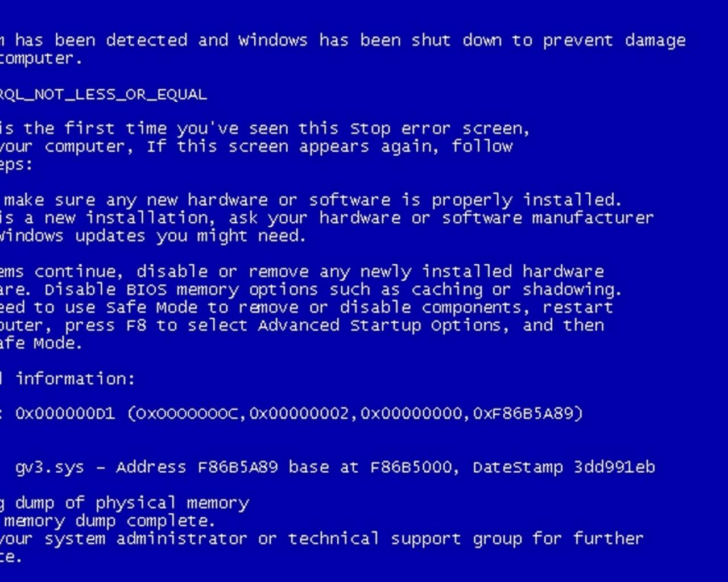Select the DateStamp 3dd991eb value
This screenshot has width=728, height=582.
pos(564,467)
